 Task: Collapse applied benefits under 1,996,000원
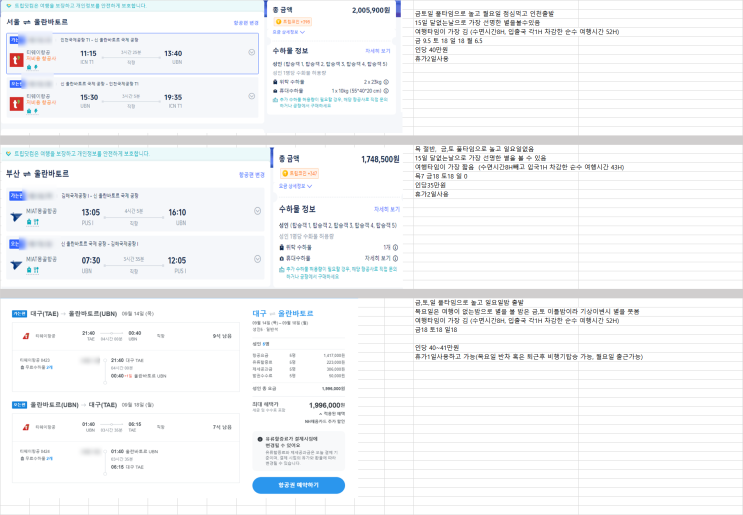click(332, 414)
